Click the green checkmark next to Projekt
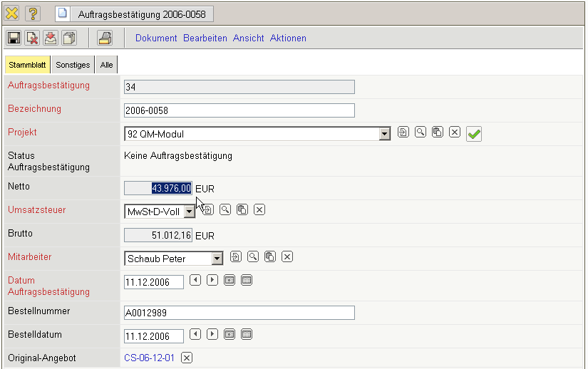Screen dimensions: 588x369 pyautogui.click(x=474, y=134)
